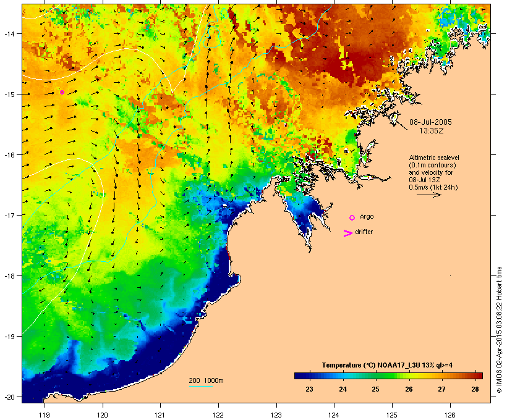The height and width of the screenshot is (420, 507).
Task: Click the 'drifter' legend label
Action: pyautogui.click(x=364, y=232)
